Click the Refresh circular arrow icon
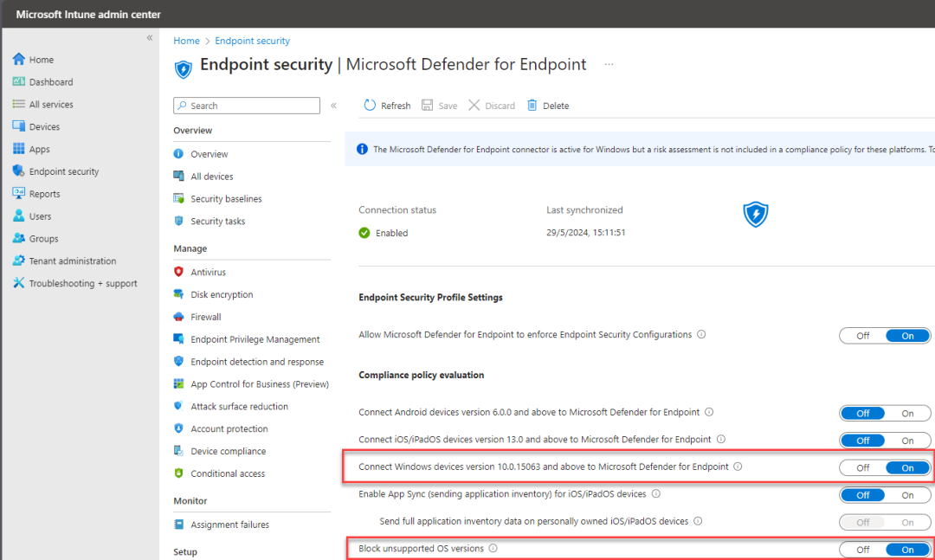The height and width of the screenshot is (560, 935). [x=370, y=105]
